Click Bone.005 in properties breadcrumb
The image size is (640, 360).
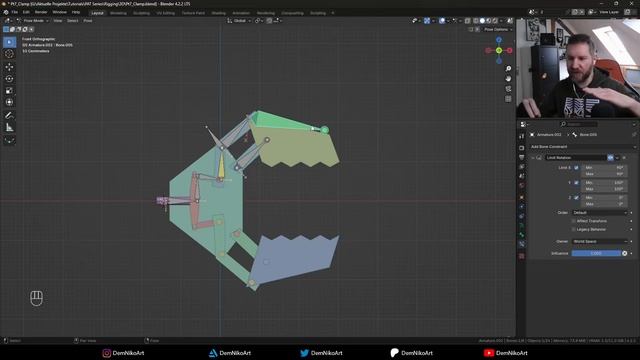[588, 134]
